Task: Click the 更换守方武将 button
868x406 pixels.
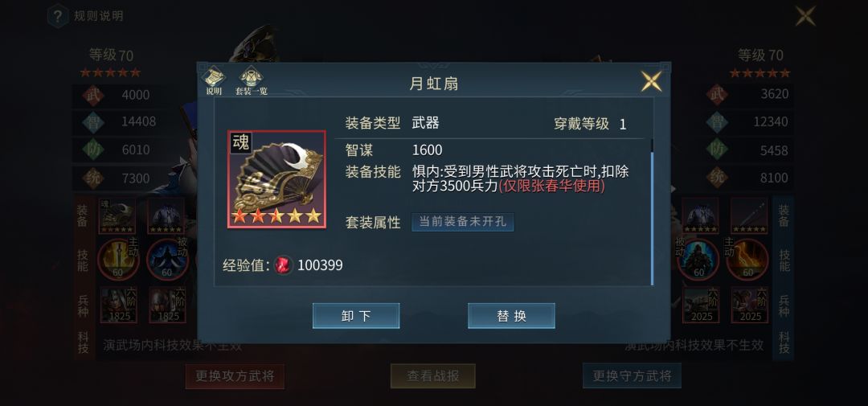Action: point(632,376)
